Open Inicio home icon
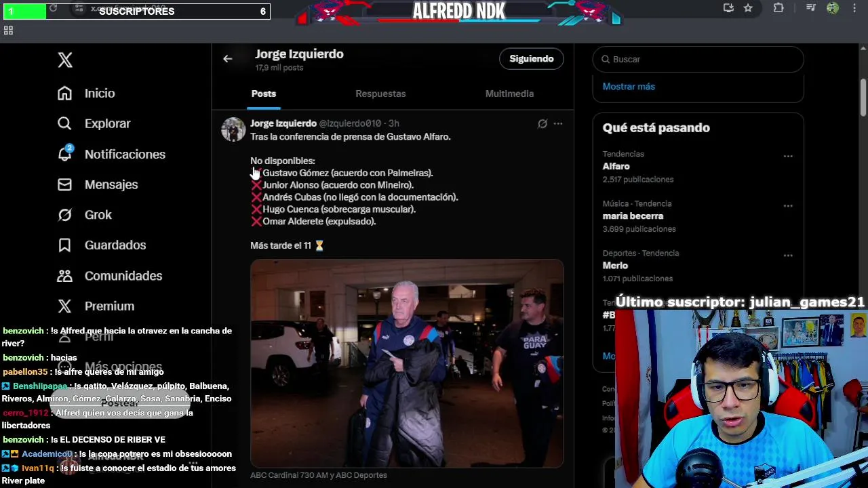The height and width of the screenshot is (488, 868). coord(64,94)
